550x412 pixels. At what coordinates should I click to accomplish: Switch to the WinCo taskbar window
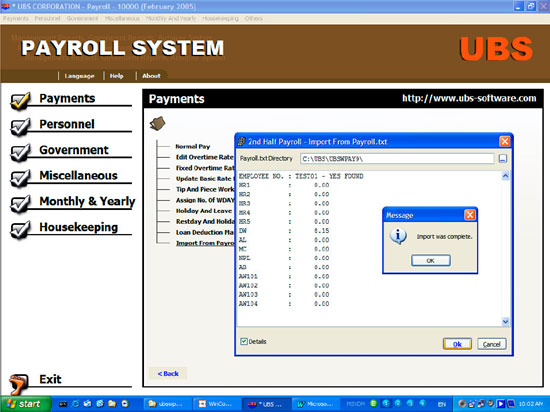217,404
